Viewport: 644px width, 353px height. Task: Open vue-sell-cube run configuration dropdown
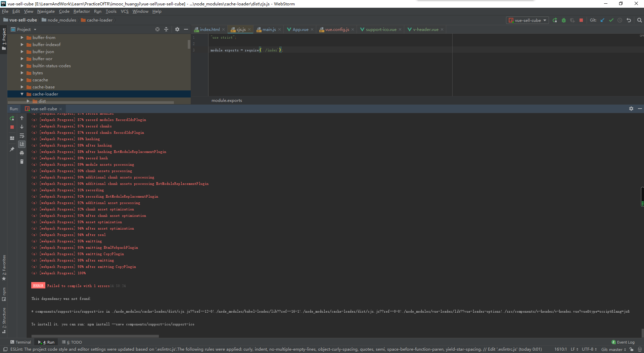pos(527,20)
